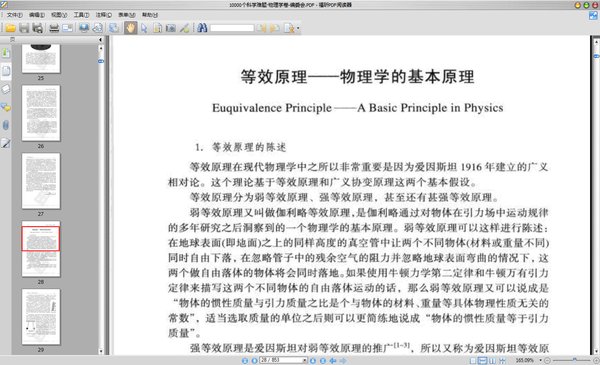600x365 pixels.
Task: Open the Layers panel icon
Action: tap(6, 89)
